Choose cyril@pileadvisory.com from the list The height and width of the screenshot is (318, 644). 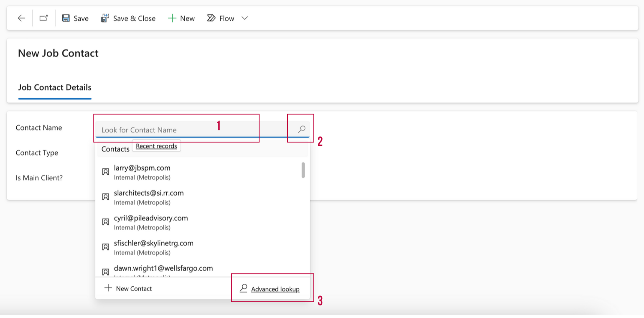click(x=150, y=218)
